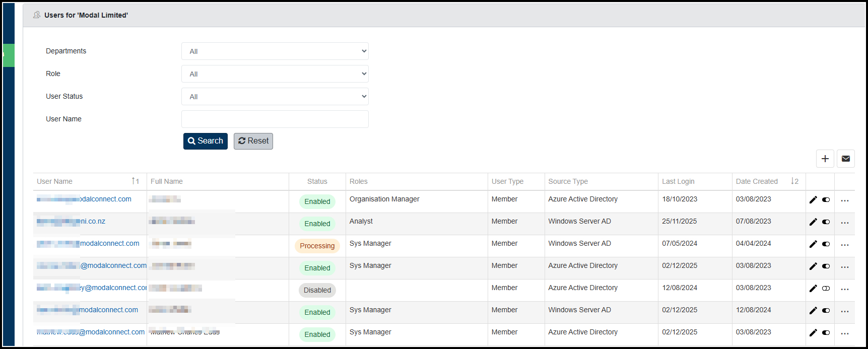
Task: Toggle enable switch for the Analyst user
Action: coord(826,222)
